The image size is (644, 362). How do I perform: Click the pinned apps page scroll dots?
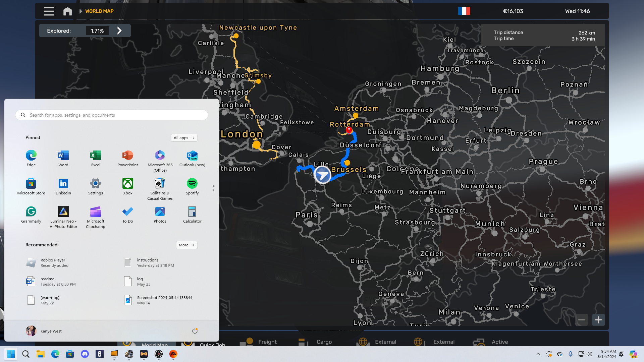pos(213,188)
